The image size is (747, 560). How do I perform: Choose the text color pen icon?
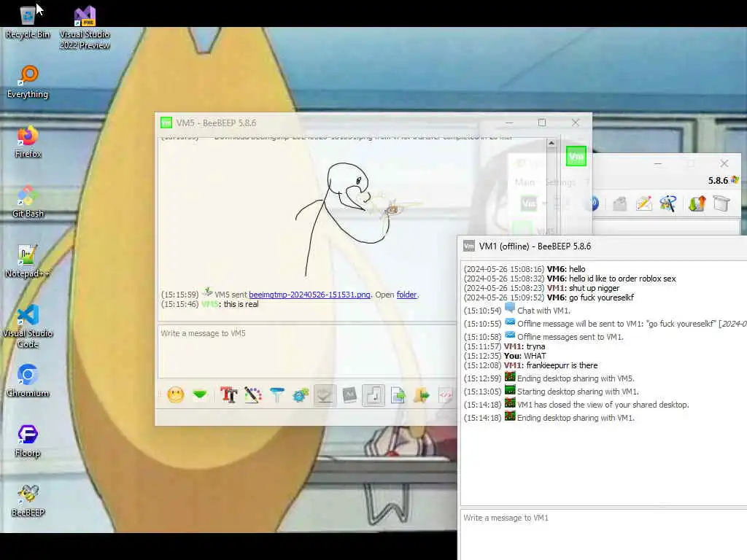click(253, 394)
